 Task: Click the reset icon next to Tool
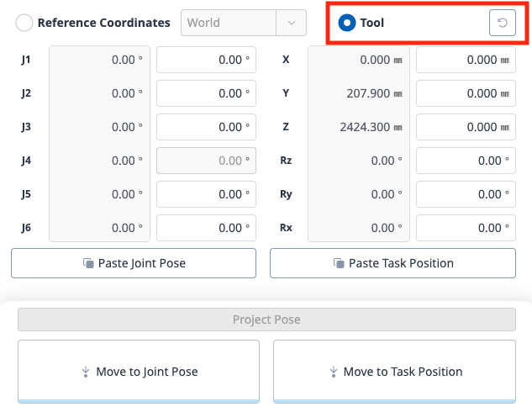pyautogui.click(x=502, y=23)
